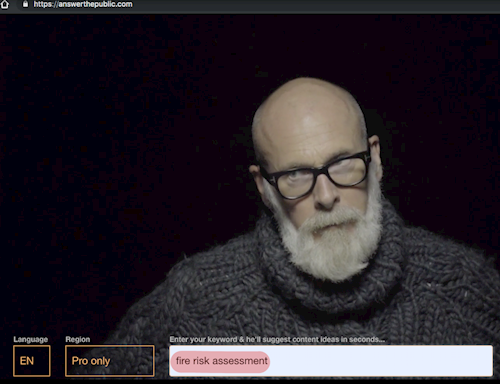Click the highlighted 'fire risk assessment' keyword

(220, 361)
